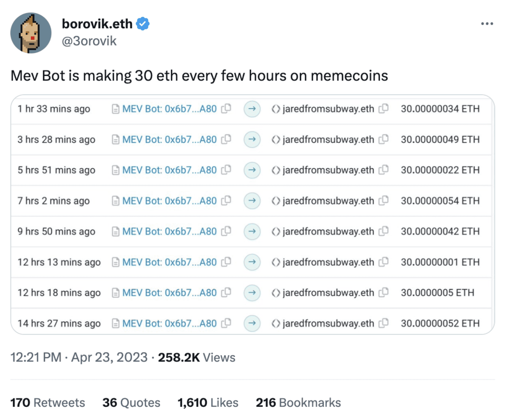
Task: Copy jaredfromsubway.eth address in 3 hrs 28 mins row
Action: (x=383, y=139)
